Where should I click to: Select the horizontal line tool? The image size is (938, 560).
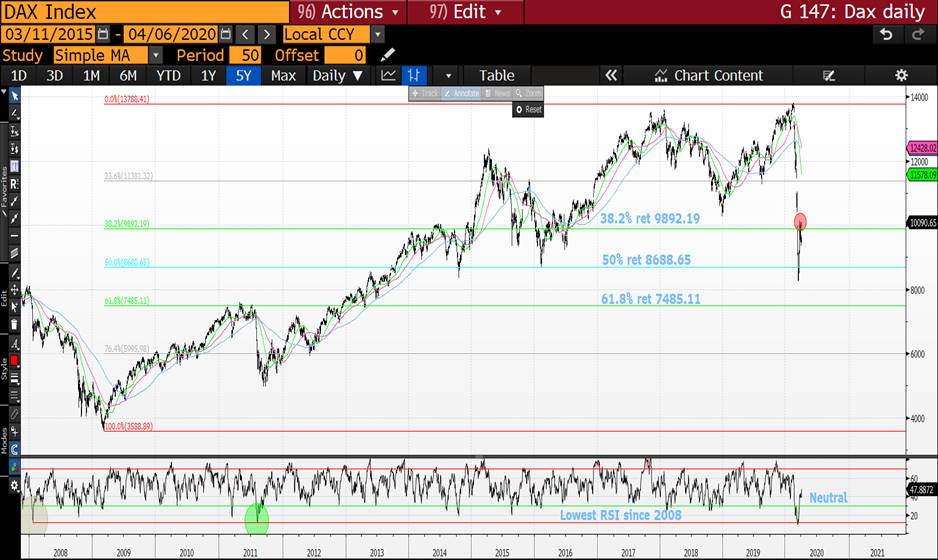(14, 236)
